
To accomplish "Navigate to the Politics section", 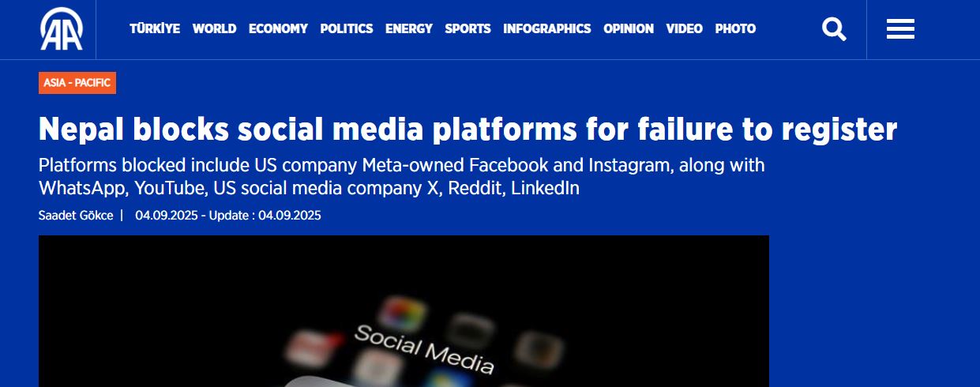I will pyautogui.click(x=346, y=28).
